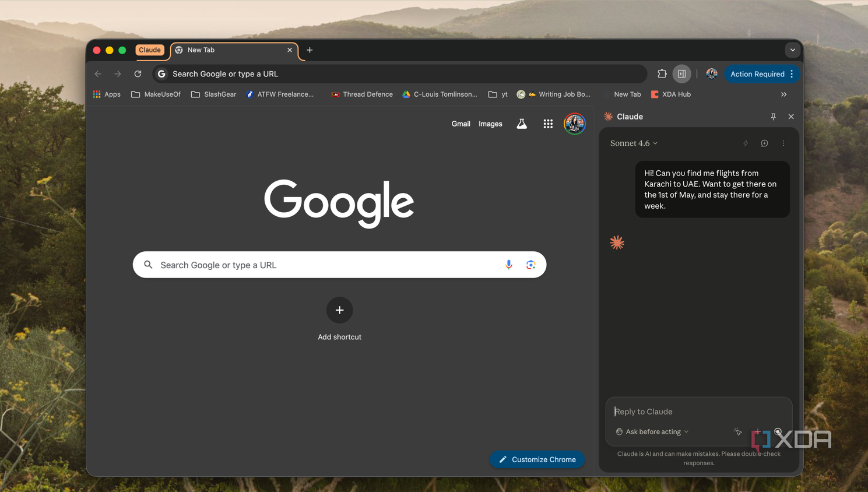This screenshot has width=868, height=492.
Task: Open Images from the Google page
Action: tap(490, 124)
